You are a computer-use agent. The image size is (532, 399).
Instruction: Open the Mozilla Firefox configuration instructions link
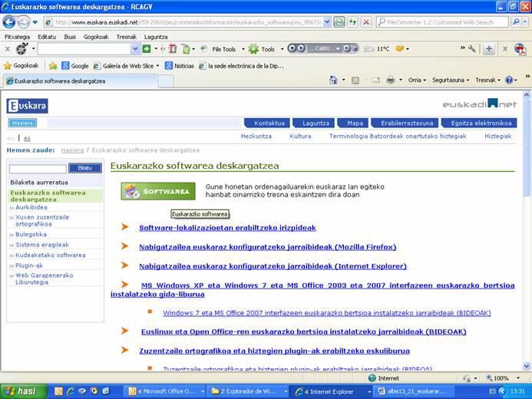(267, 247)
